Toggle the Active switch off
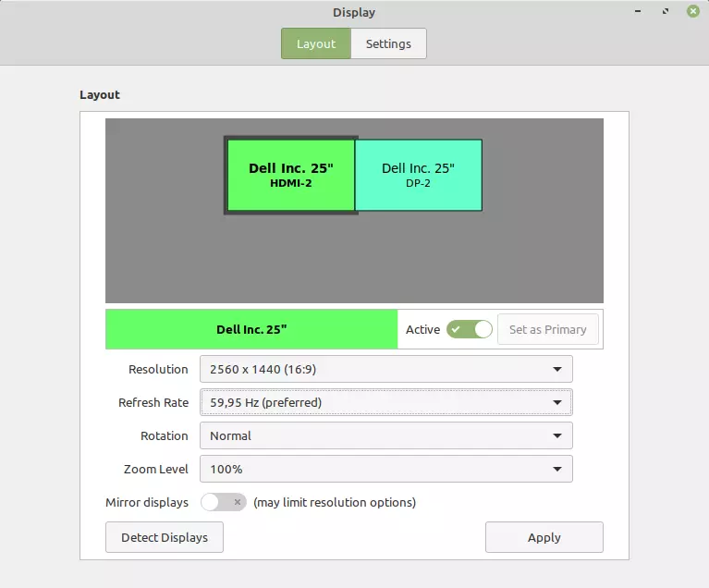The width and height of the screenshot is (709, 588). (x=470, y=329)
